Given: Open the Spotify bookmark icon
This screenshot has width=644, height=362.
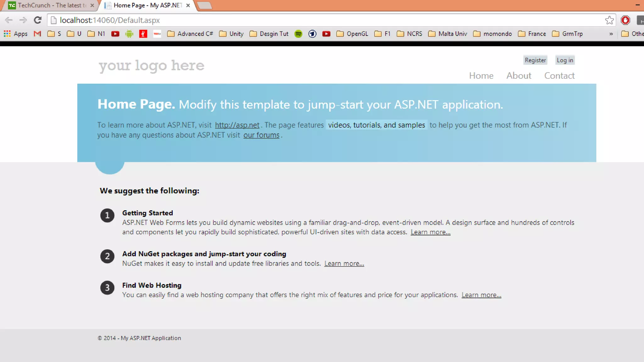Looking at the screenshot, I should [298, 34].
